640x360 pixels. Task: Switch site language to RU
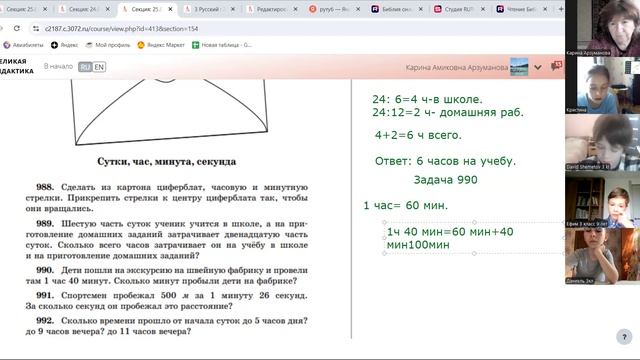[85, 67]
